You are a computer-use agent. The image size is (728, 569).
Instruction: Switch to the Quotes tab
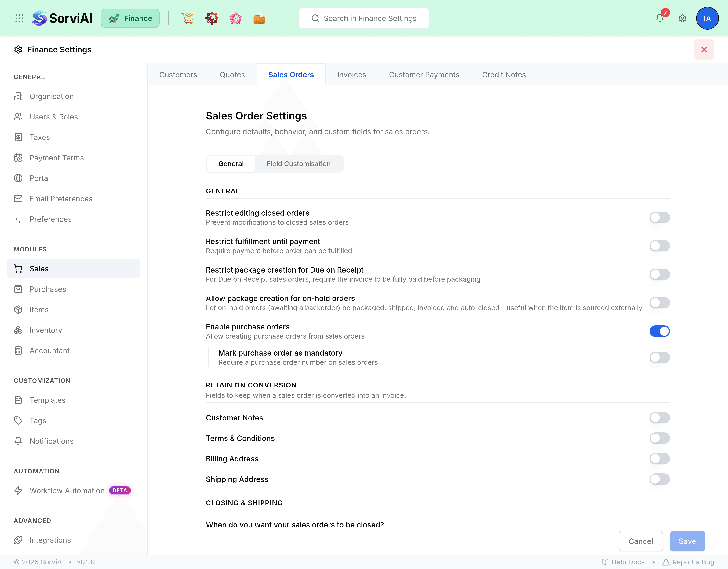(x=232, y=75)
